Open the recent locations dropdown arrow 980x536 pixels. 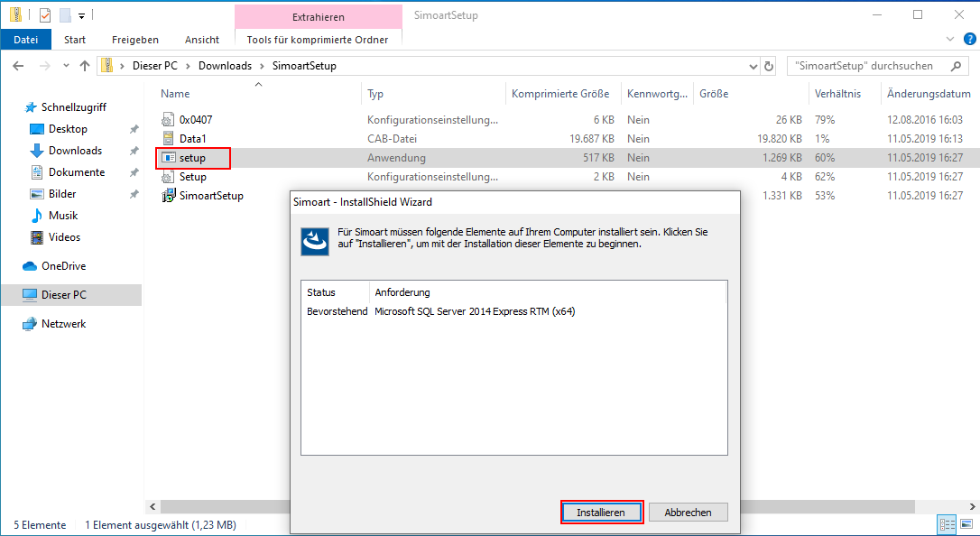pos(66,66)
